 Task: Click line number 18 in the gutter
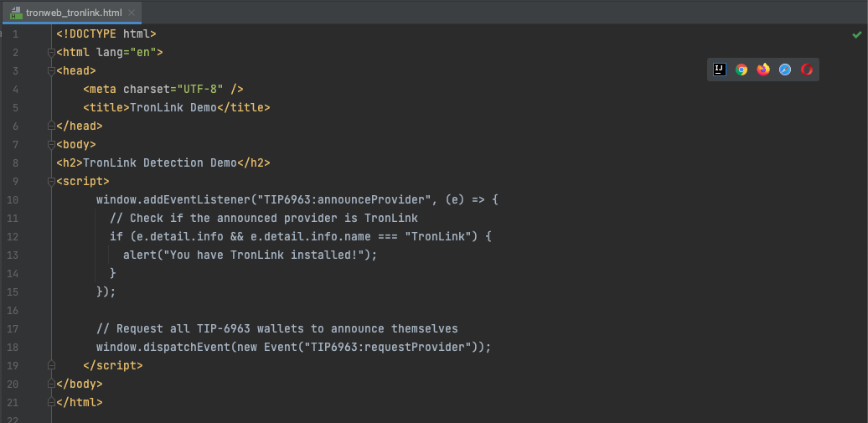click(13, 347)
